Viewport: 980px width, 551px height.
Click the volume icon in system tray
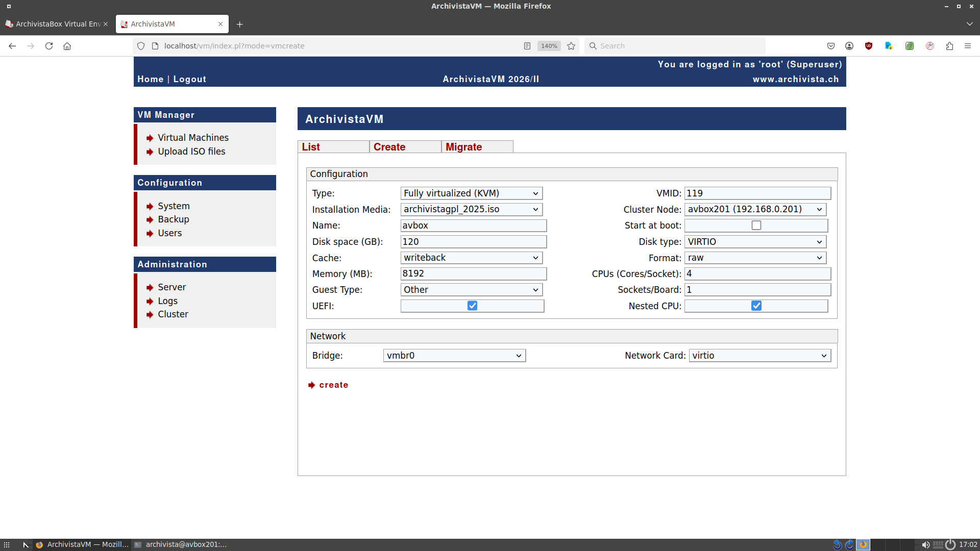click(x=925, y=544)
